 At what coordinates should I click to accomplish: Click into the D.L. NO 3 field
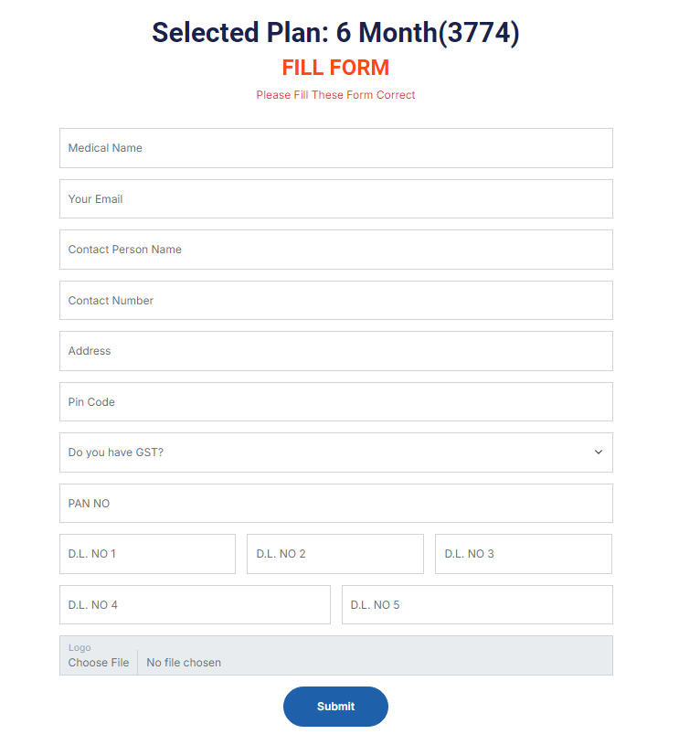point(523,554)
